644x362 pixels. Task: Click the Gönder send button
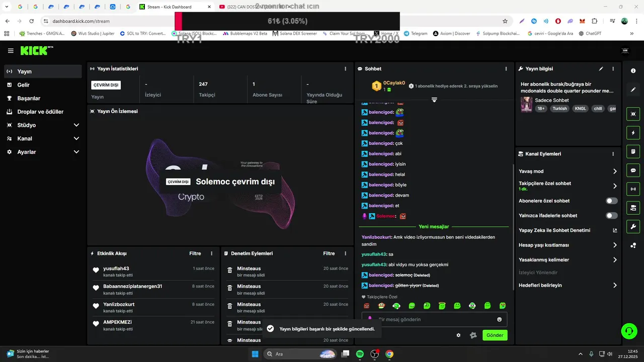[495, 335]
